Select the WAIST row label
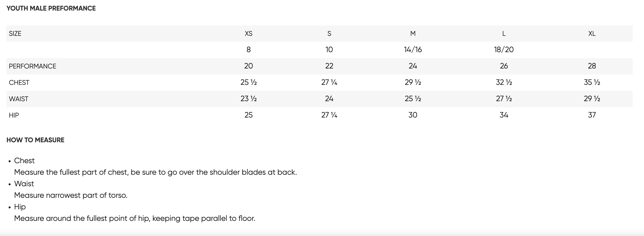Viewport: 644px width, 236px height. [18, 99]
